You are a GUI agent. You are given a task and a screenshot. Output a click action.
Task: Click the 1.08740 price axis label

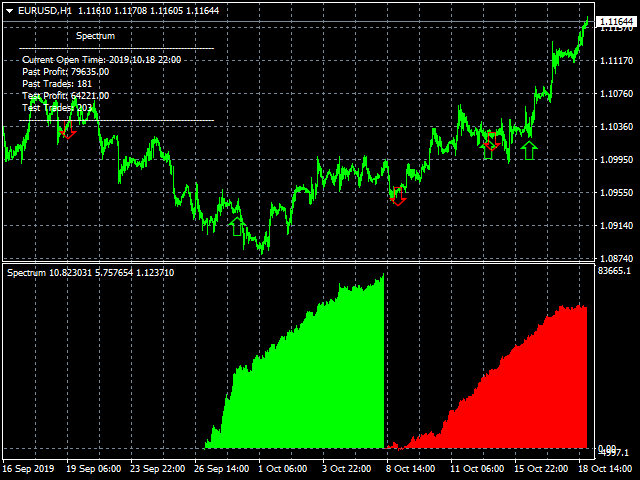point(616,259)
